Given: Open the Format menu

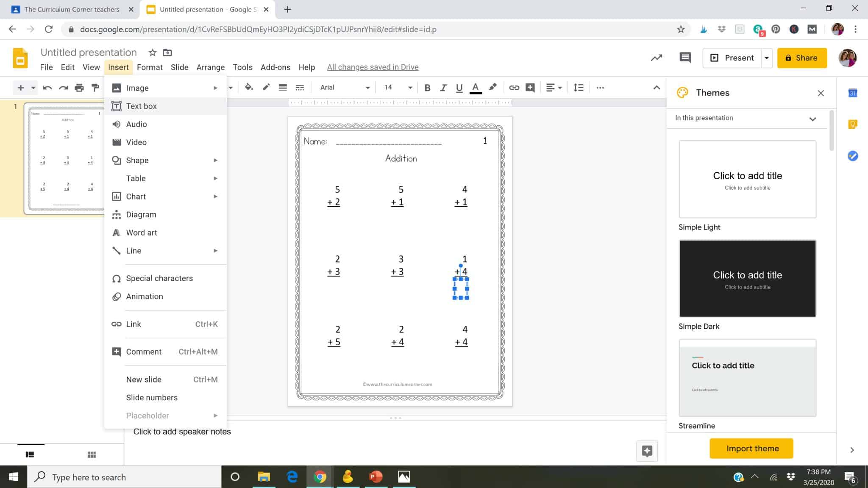Looking at the screenshot, I should pos(150,67).
